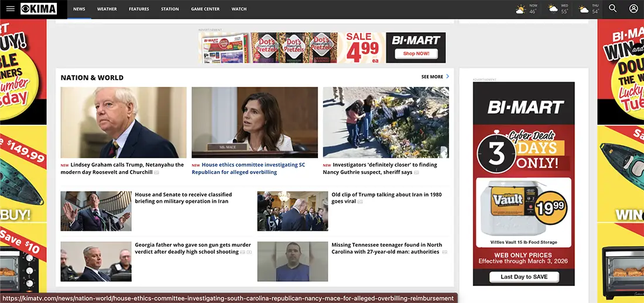Open the Station menu item
Screen dimensions: 644x303
coord(170,9)
